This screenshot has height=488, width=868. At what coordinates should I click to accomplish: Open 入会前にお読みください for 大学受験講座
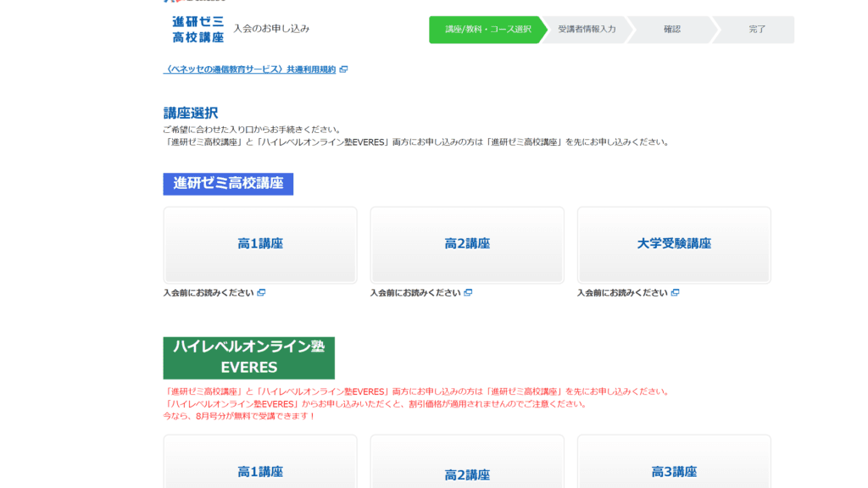pos(620,291)
